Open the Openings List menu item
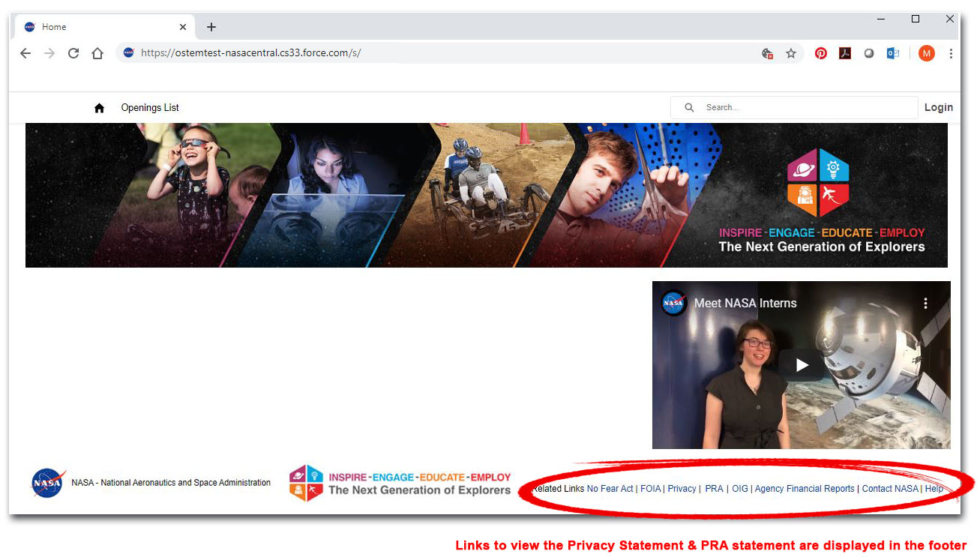The height and width of the screenshot is (560, 980). tap(150, 108)
